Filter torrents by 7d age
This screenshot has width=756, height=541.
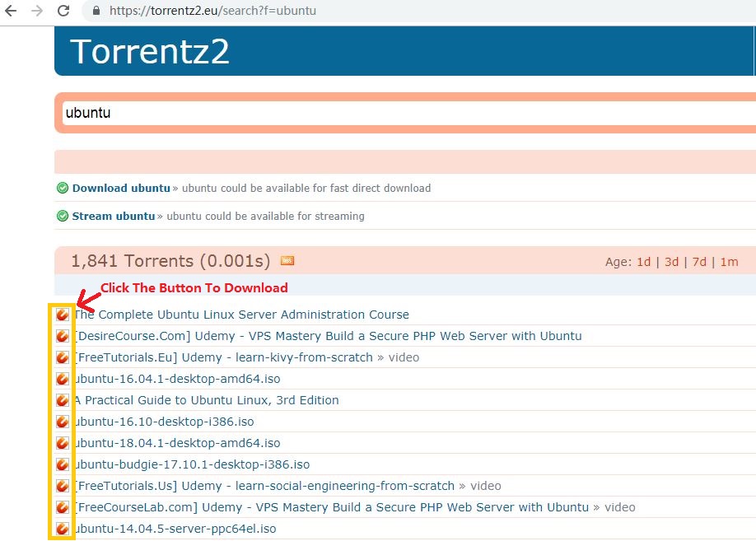tap(699, 262)
